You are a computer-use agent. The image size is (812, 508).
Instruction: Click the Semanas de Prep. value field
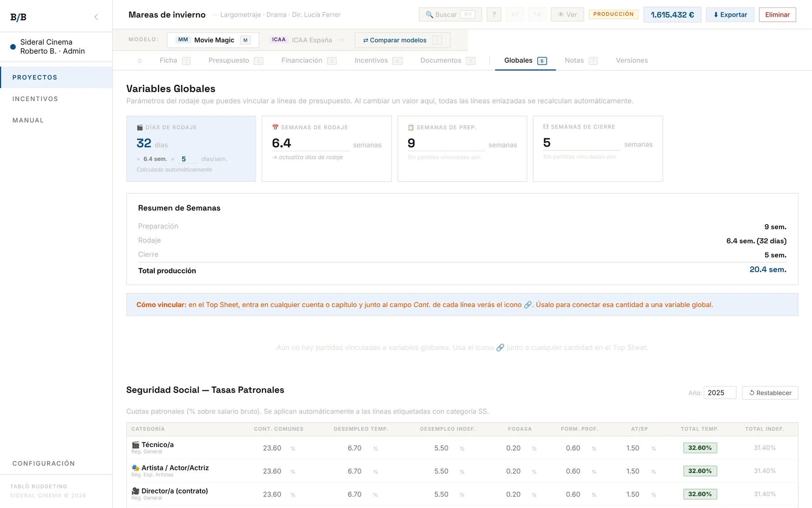[x=446, y=143]
